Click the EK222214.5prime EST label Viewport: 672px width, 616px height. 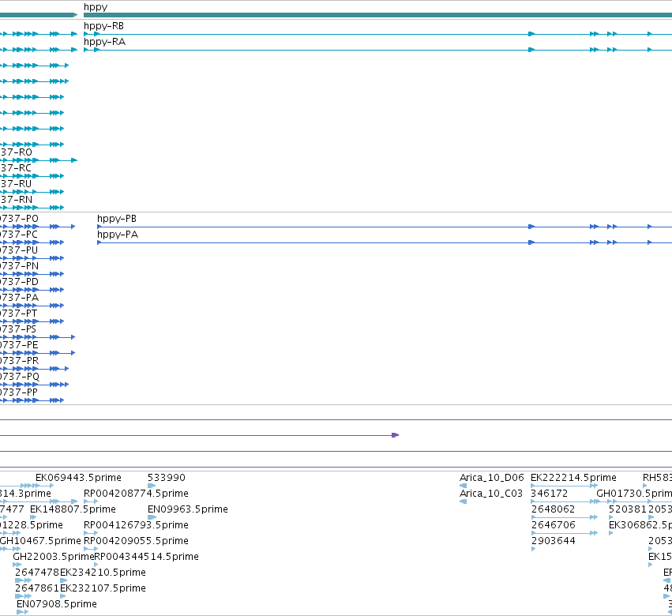coord(573,478)
